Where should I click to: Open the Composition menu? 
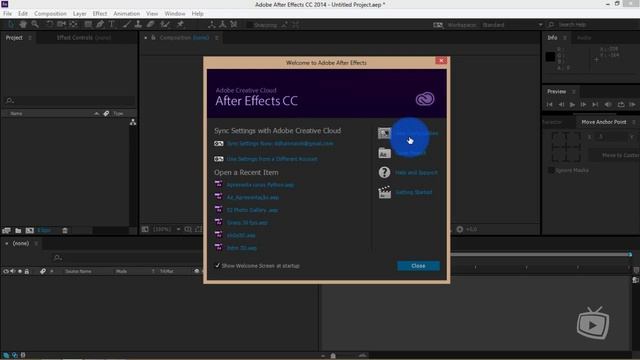50,13
